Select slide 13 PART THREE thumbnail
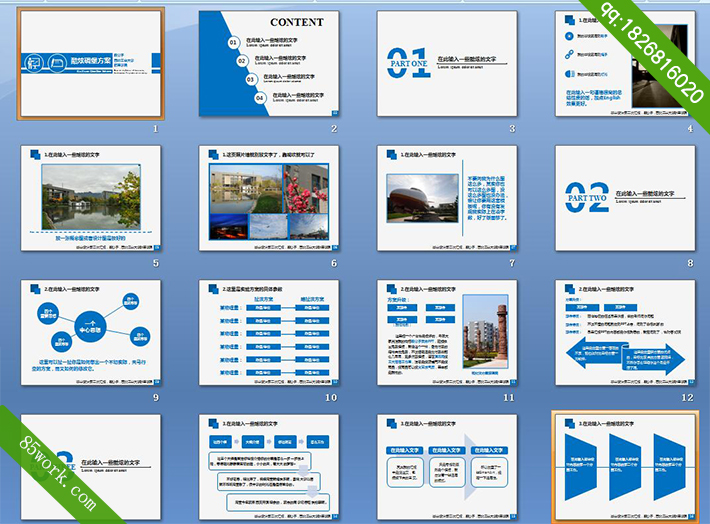The width and height of the screenshot is (710, 524). coord(91,467)
